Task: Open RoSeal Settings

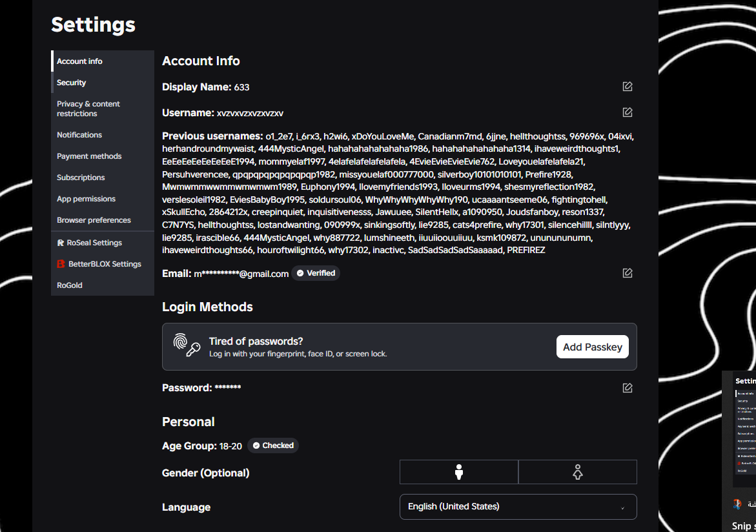Action: click(94, 243)
